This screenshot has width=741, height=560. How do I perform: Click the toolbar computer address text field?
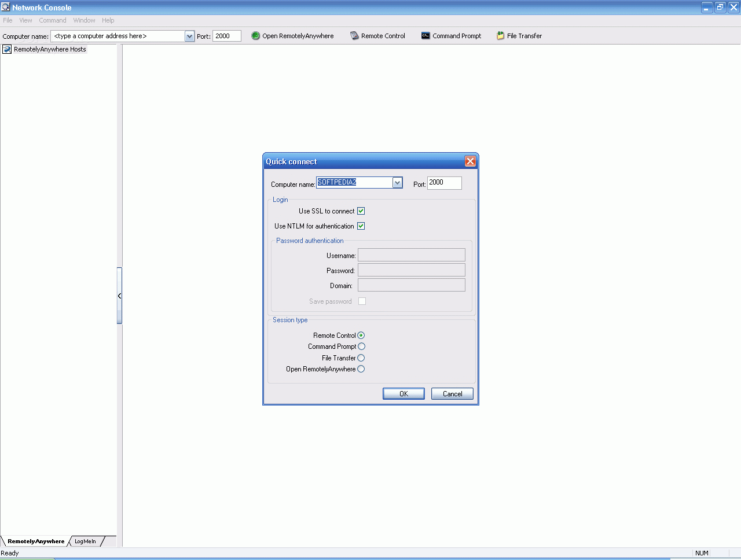(118, 36)
